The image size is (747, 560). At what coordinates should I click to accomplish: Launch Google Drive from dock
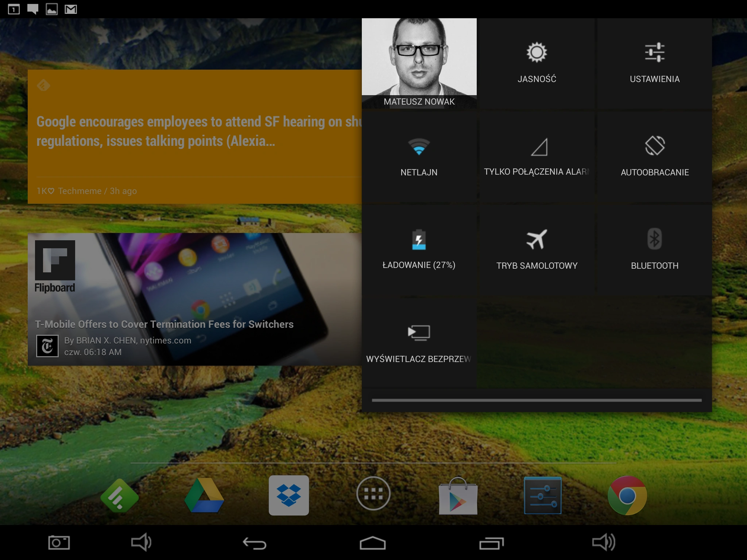[204, 495]
